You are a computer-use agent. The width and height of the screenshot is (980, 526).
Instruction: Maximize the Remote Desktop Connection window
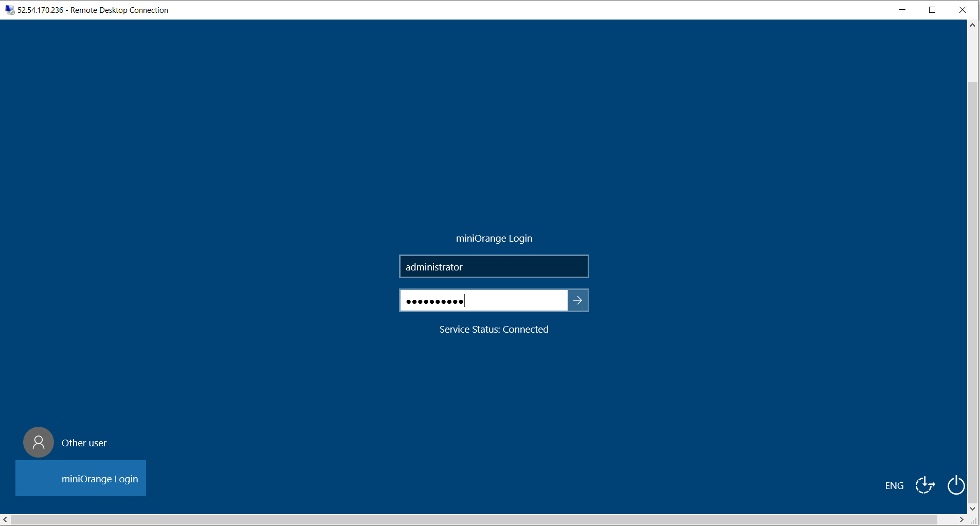[x=932, y=10]
